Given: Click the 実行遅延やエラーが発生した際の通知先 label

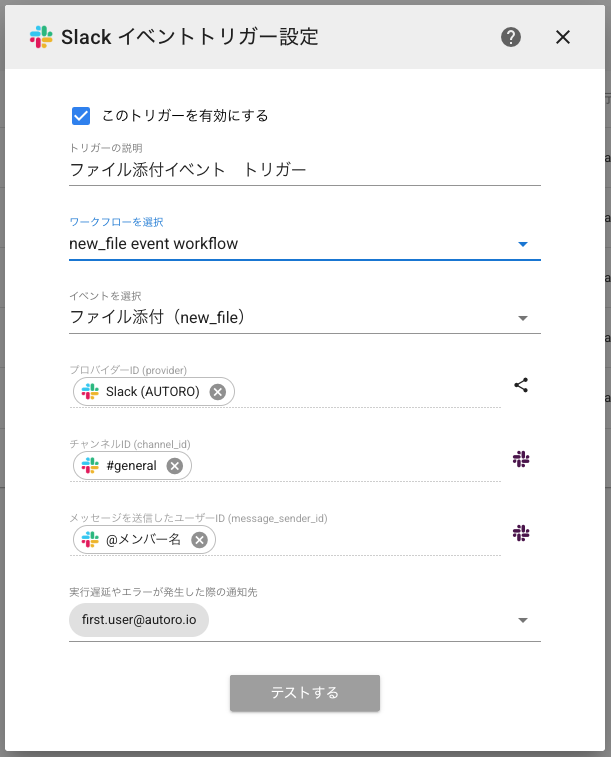Looking at the screenshot, I should [163, 592].
